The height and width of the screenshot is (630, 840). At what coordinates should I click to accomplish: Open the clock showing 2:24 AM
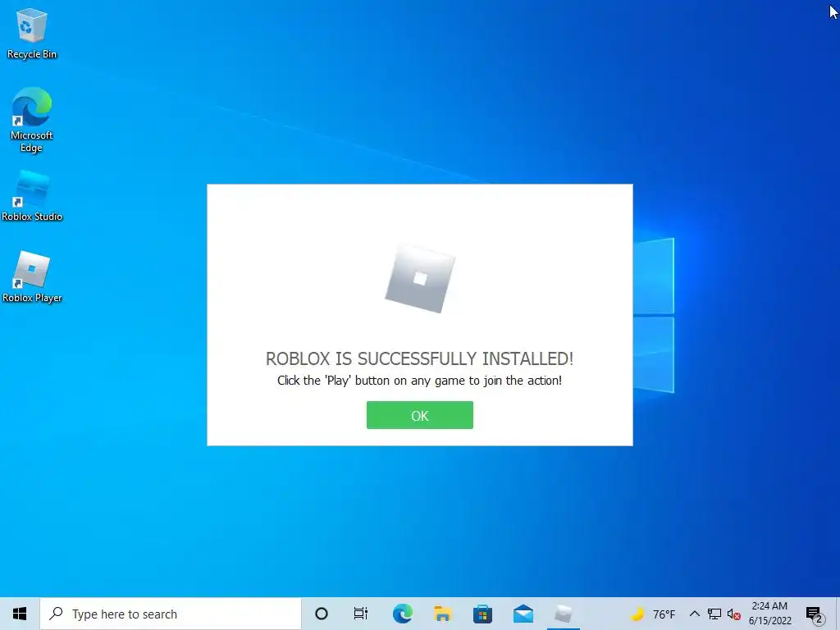769,614
